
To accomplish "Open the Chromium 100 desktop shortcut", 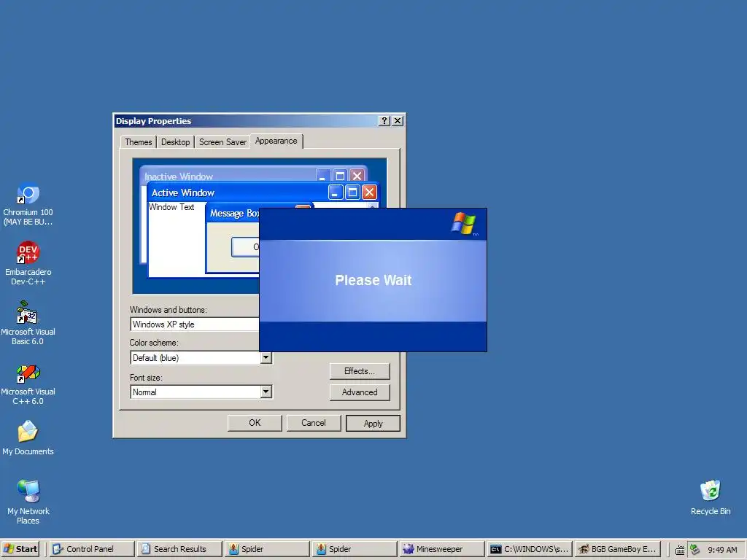I will point(28,204).
